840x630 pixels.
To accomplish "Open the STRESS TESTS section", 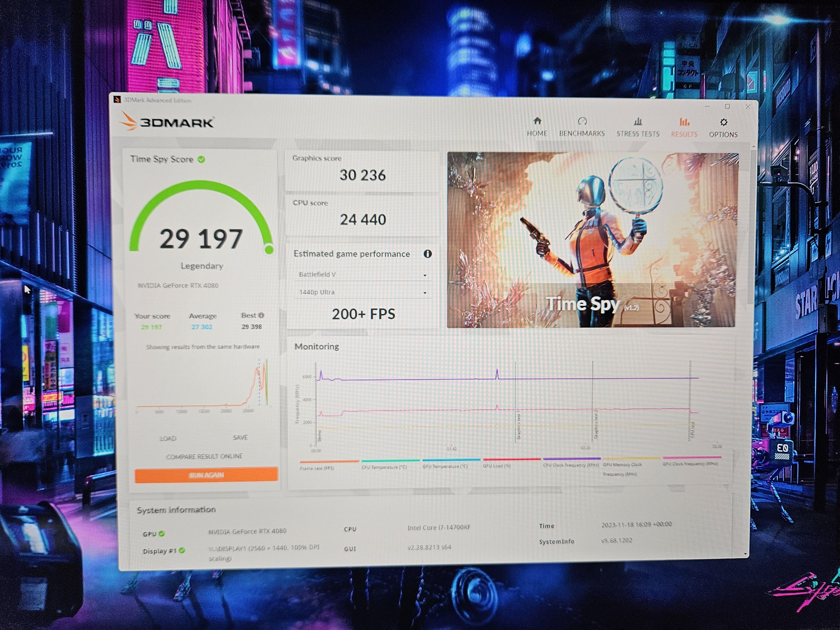I will 638,128.
